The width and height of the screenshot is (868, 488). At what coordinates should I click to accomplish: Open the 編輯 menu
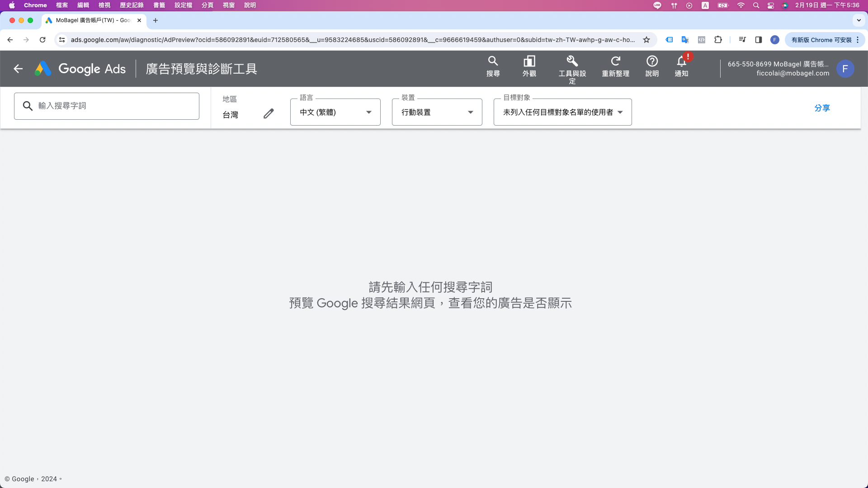[83, 5]
